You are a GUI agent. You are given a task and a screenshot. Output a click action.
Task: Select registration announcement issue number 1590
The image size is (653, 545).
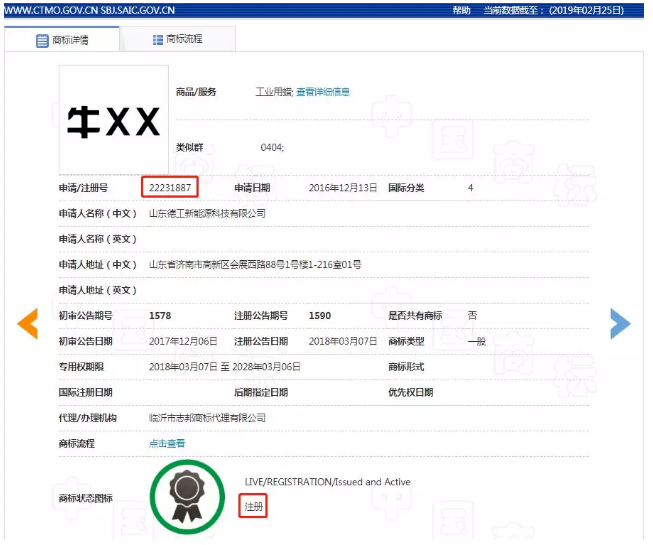[320, 316]
